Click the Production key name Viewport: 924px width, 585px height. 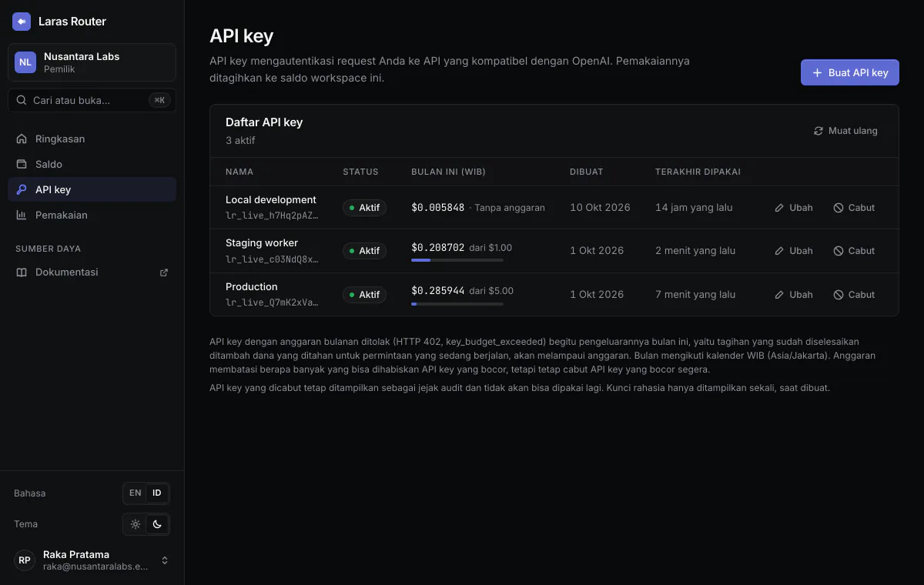[x=252, y=286]
